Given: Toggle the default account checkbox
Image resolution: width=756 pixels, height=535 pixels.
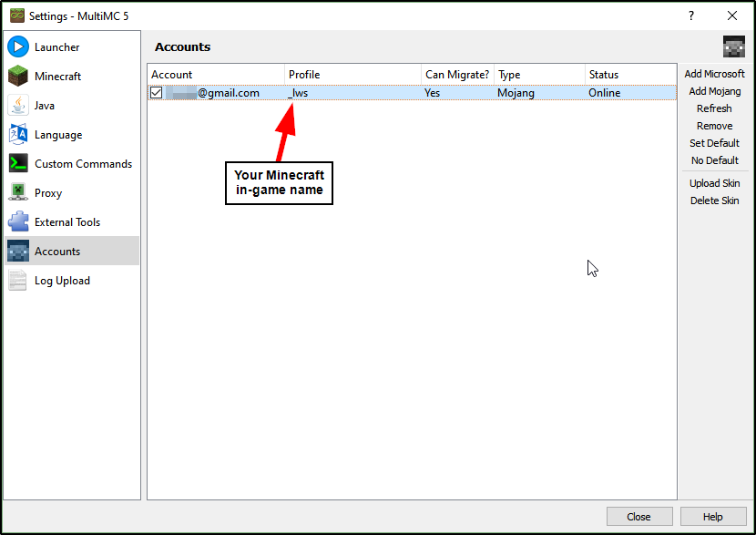Looking at the screenshot, I should (x=157, y=93).
